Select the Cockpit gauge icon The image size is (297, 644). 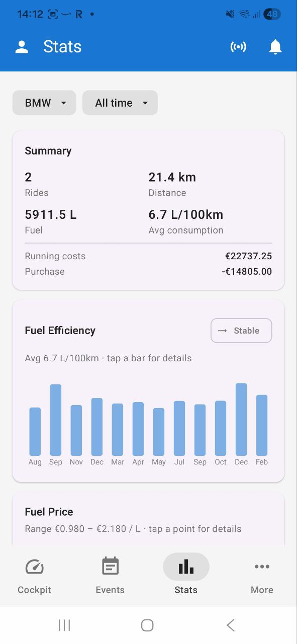pyautogui.click(x=34, y=566)
